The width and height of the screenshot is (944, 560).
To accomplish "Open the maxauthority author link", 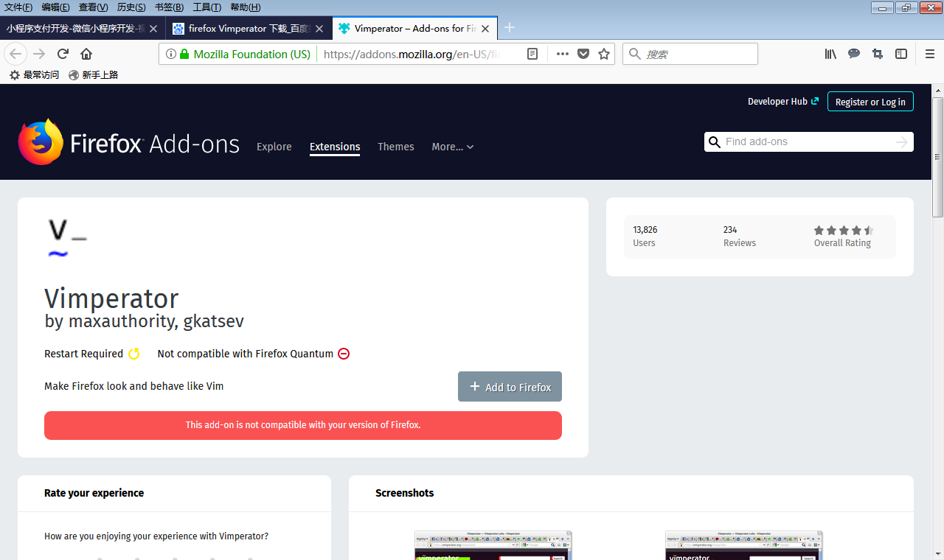I will coord(121,321).
